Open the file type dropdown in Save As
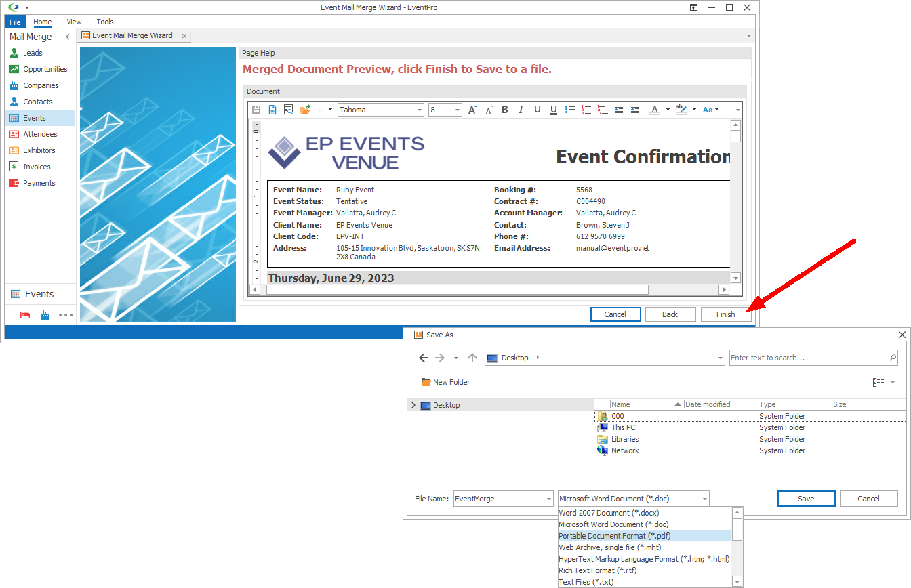The height and width of the screenshot is (588, 911). point(705,499)
